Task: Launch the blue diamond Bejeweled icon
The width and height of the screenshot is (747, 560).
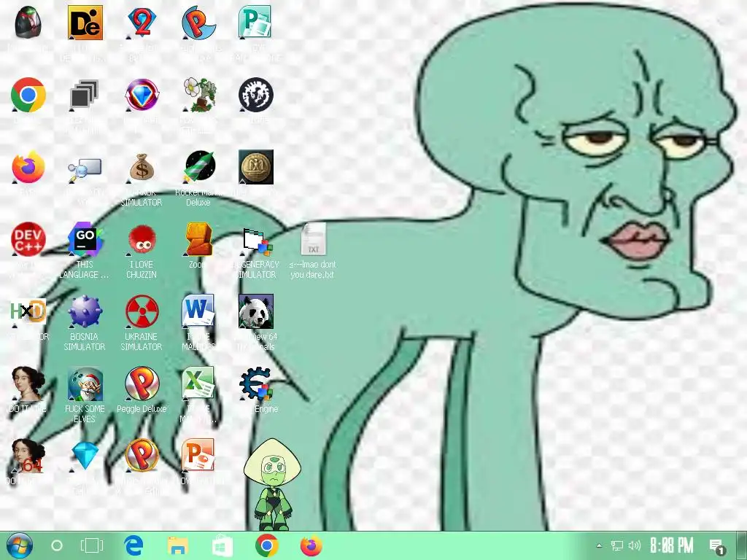Action: [85, 456]
